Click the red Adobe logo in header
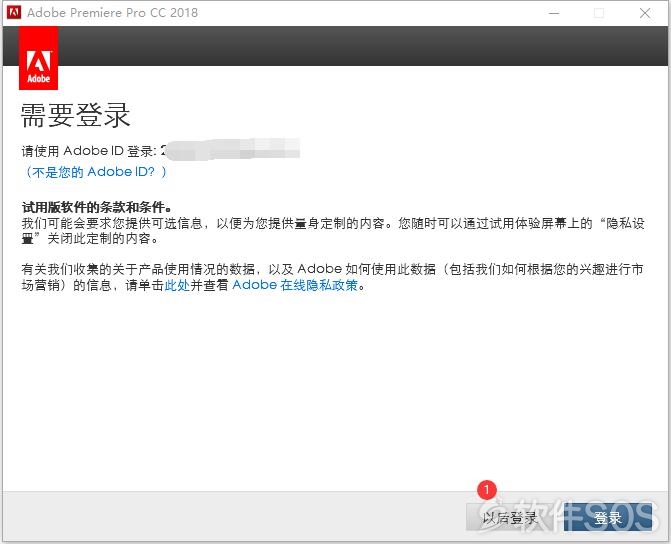The width and height of the screenshot is (671, 544). pos(39,58)
